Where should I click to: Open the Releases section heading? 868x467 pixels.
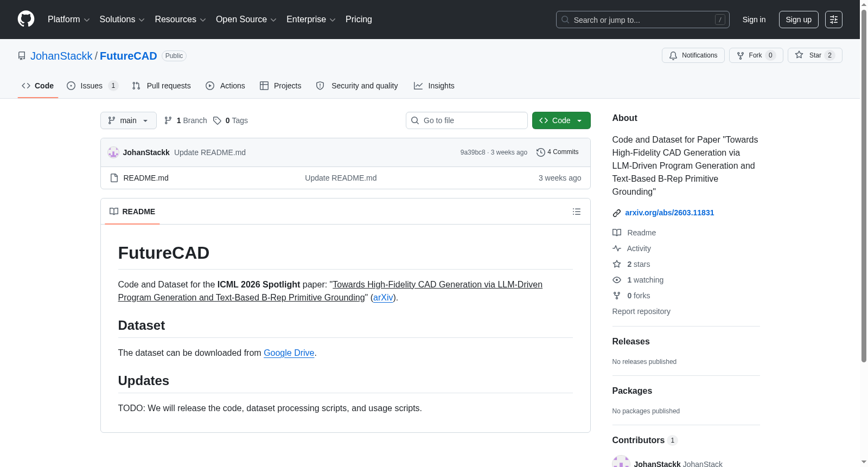click(x=631, y=341)
